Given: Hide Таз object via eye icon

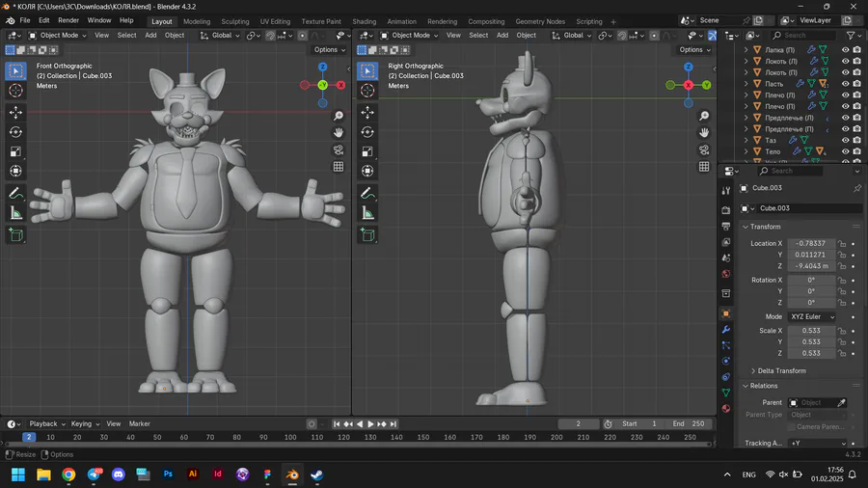Looking at the screenshot, I should 845,140.
